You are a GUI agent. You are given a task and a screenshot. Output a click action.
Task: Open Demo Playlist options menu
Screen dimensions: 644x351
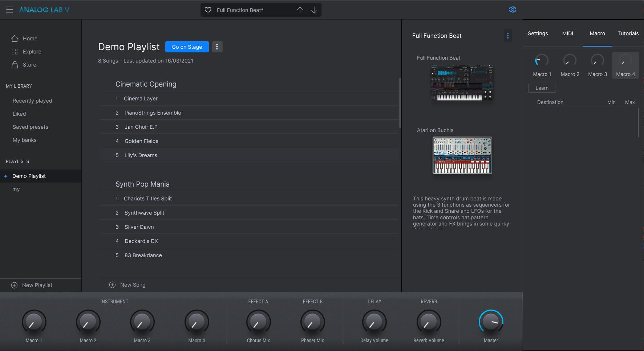(217, 47)
